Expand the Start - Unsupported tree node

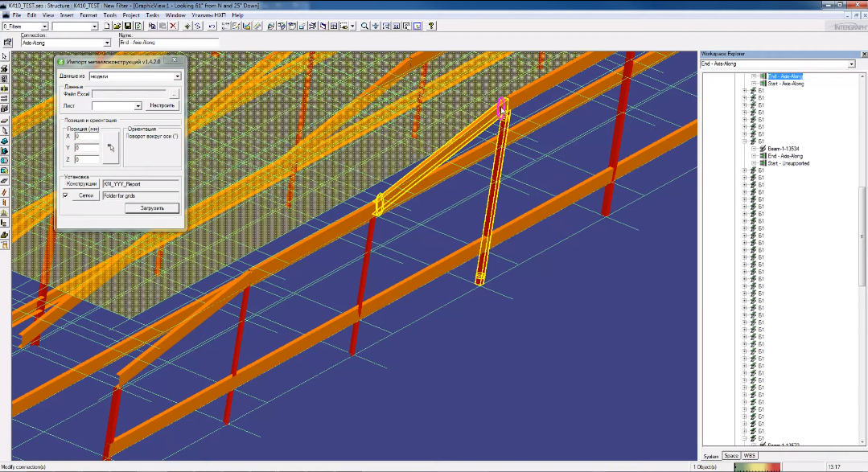(x=754, y=163)
